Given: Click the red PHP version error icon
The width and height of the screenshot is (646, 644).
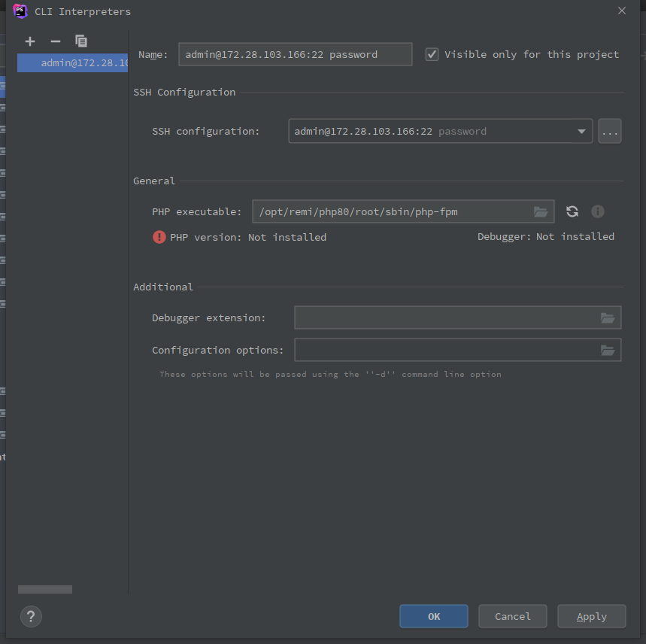Looking at the screenshot, I should pos(159,237).
